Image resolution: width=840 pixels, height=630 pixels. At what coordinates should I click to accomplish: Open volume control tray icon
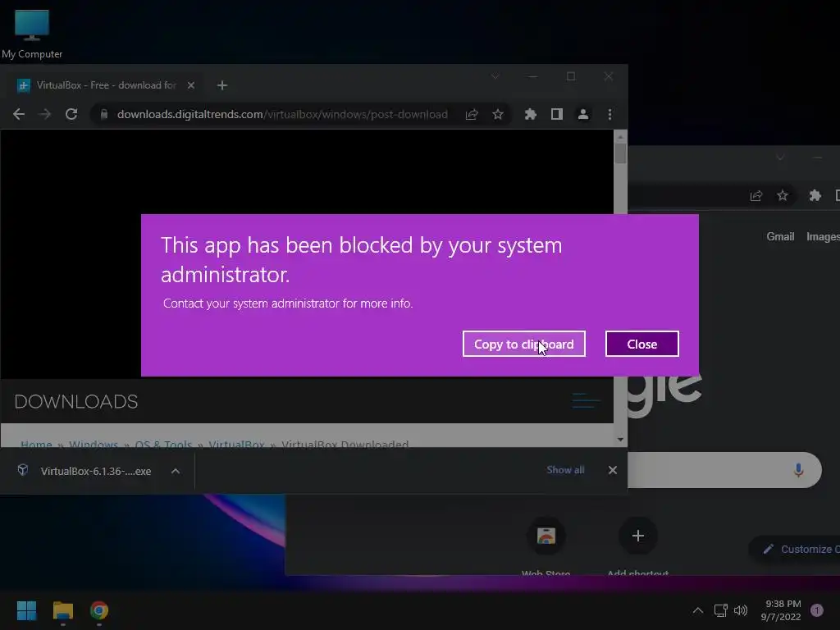(x=741, y=610)
